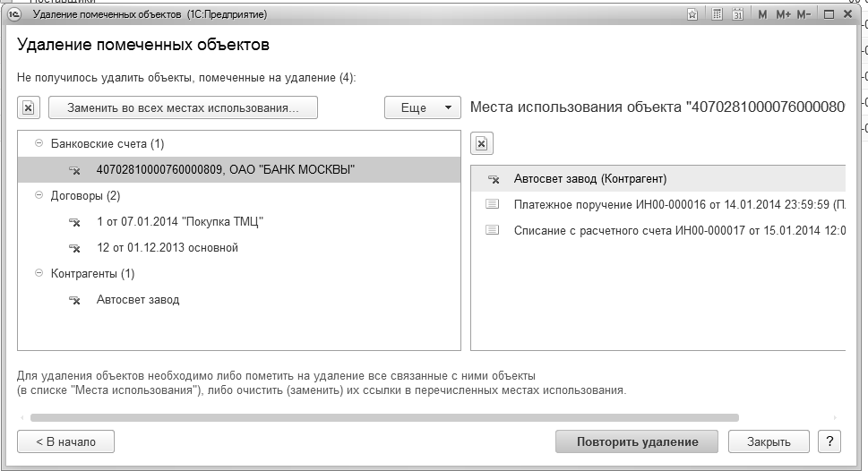868x471 pixels.
Task: Open the calendar icon in title bar
Action: tap(737, 15)
